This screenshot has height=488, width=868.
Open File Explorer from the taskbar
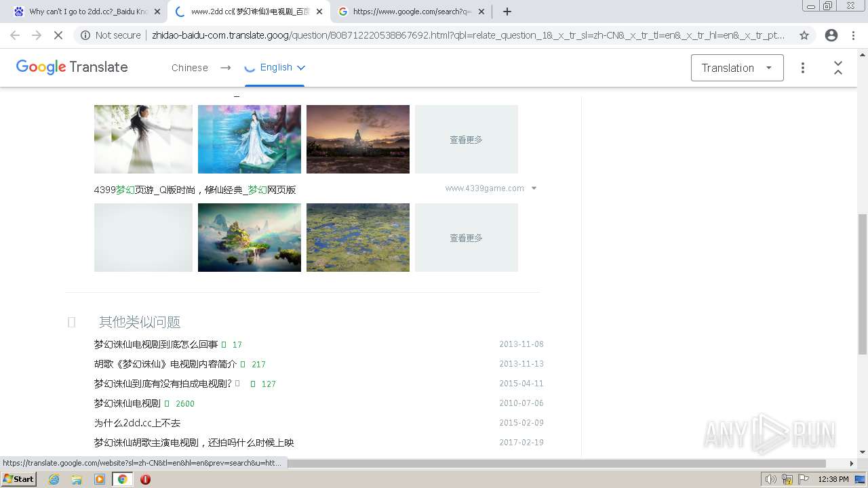[x=77, y=479]
